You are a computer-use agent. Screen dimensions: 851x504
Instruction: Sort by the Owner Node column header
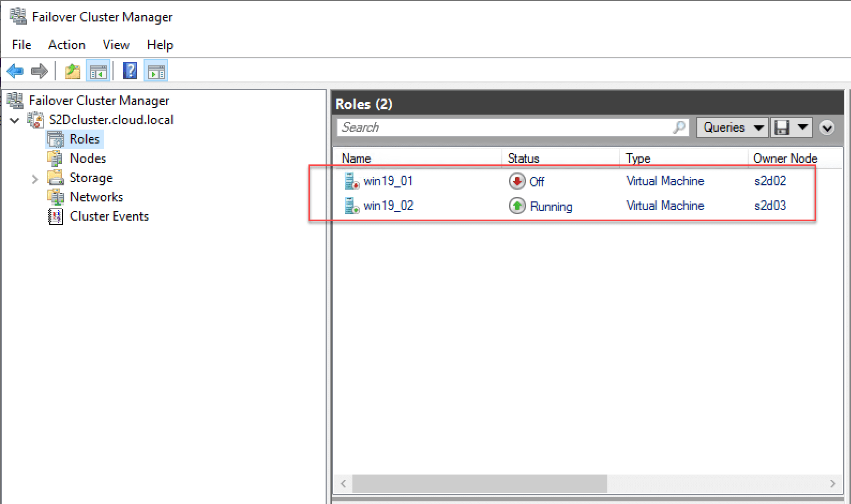point(785,159)
